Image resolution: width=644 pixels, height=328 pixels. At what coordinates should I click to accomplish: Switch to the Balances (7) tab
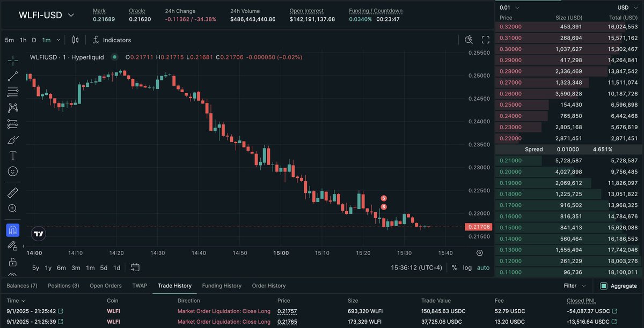point(22,286)
